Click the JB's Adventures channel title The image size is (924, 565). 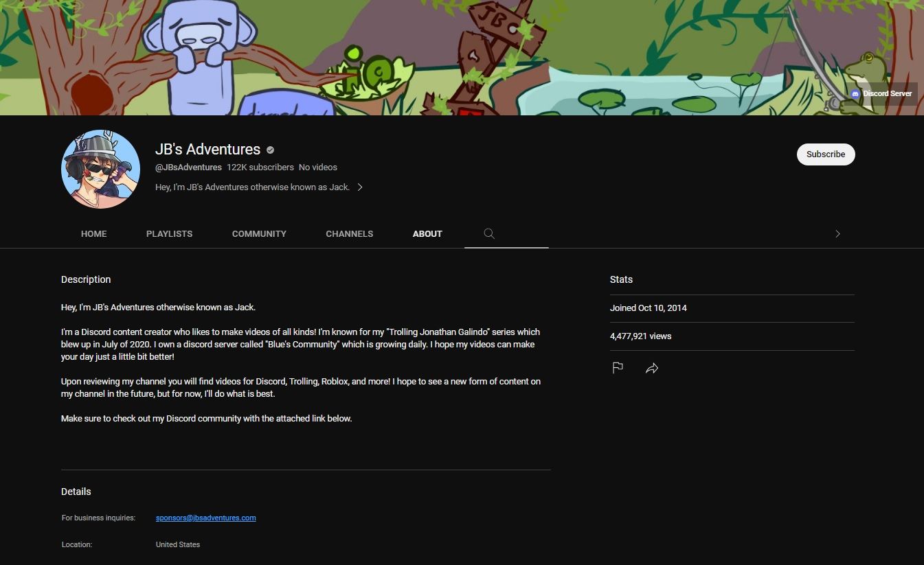208,149
